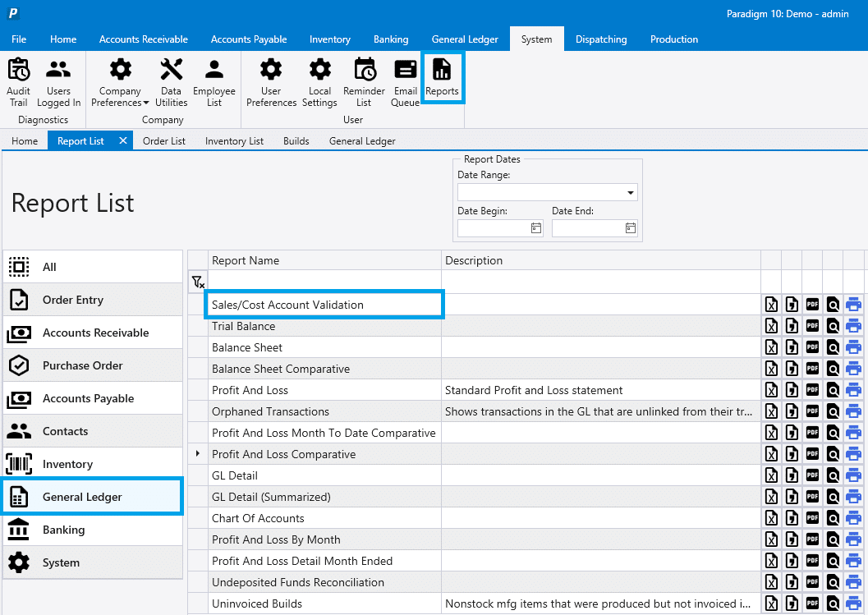Export Orphaned Transactions to Excel
The image size is (868, 615).
tap(771, 411)
